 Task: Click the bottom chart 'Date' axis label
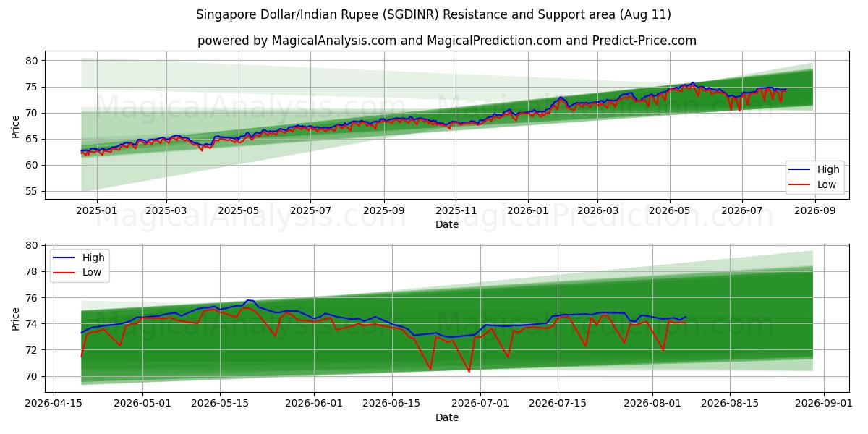point(447,417)
